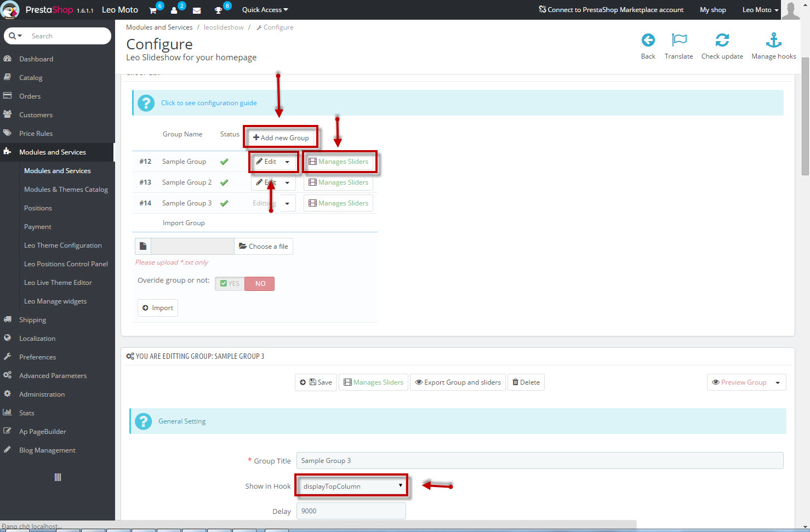Viewport: 810px width, 532px height.
Task: Click Add new Group button
Action: [x=281, y=138]
